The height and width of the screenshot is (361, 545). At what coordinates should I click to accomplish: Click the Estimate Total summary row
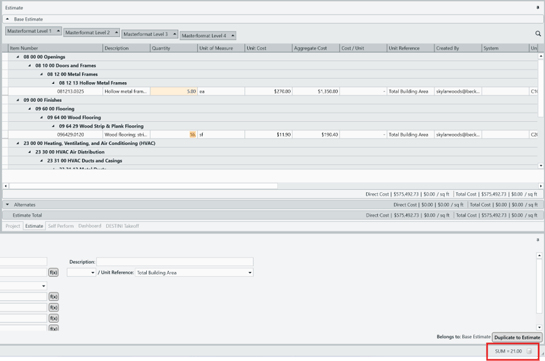point(272,215)
